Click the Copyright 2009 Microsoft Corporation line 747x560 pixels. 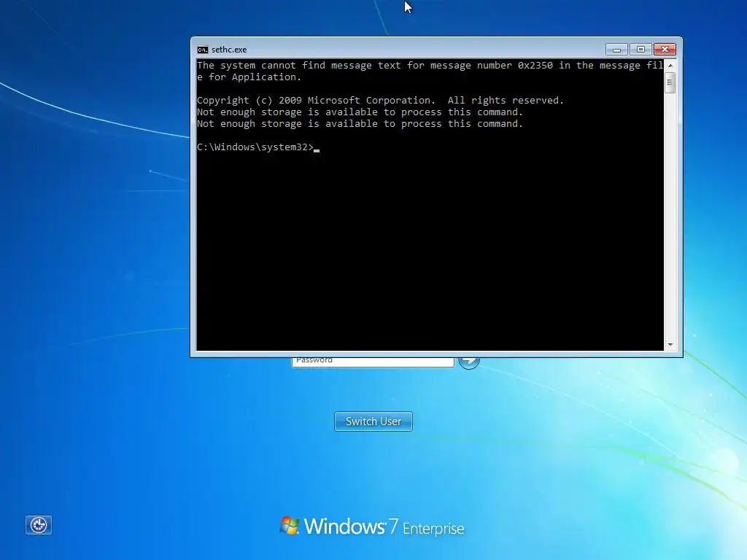[380, 101]
